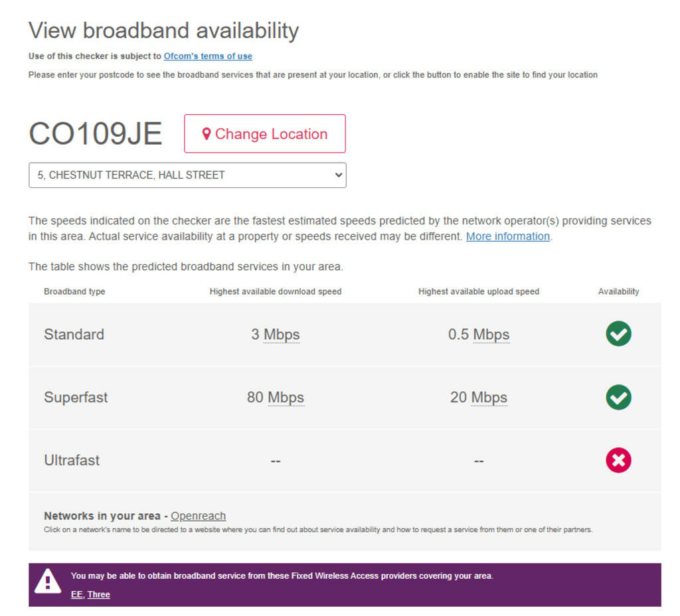
Task: Click the Highest available download speed header
Action: (276, 291)
